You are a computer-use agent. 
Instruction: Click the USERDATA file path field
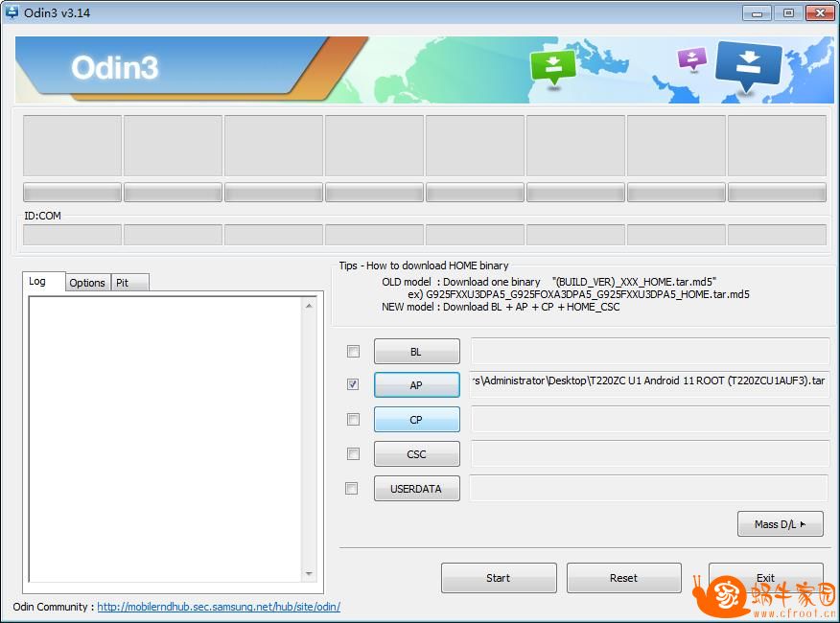(x=650, y=488)
